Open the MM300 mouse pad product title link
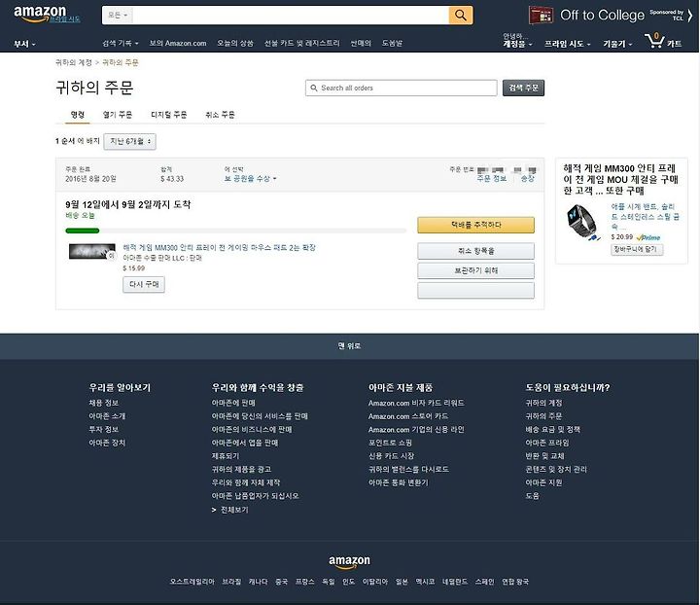Viewport: 700px width, 605px height. (x=219, y=247)
